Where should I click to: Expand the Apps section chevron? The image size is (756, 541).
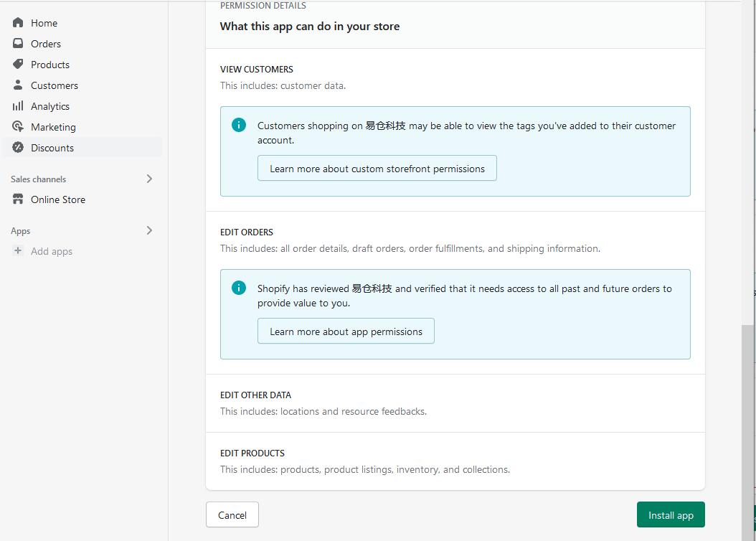(149, 230)
